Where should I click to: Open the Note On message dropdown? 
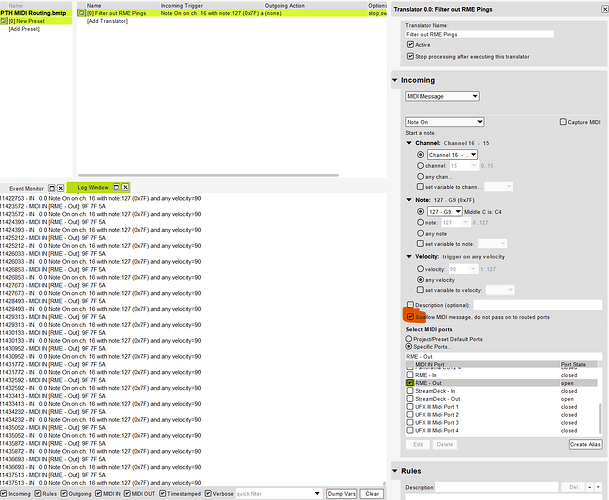point(444,122)
